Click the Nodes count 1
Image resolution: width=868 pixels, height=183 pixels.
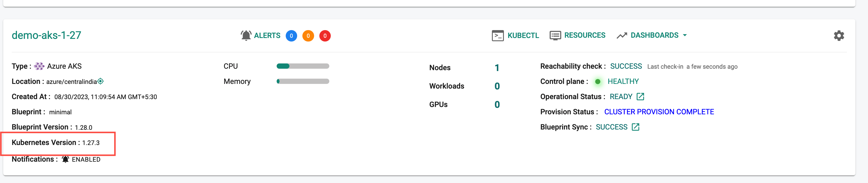point(497,68)
